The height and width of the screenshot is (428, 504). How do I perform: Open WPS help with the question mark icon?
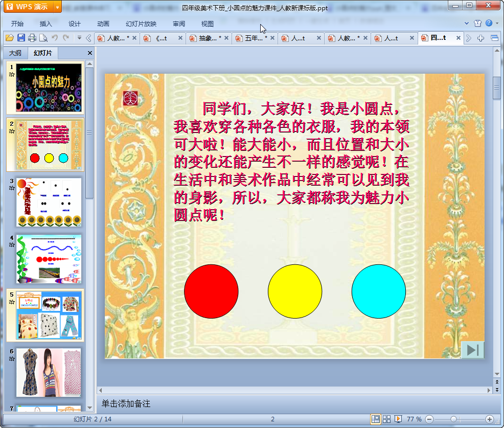489,23
